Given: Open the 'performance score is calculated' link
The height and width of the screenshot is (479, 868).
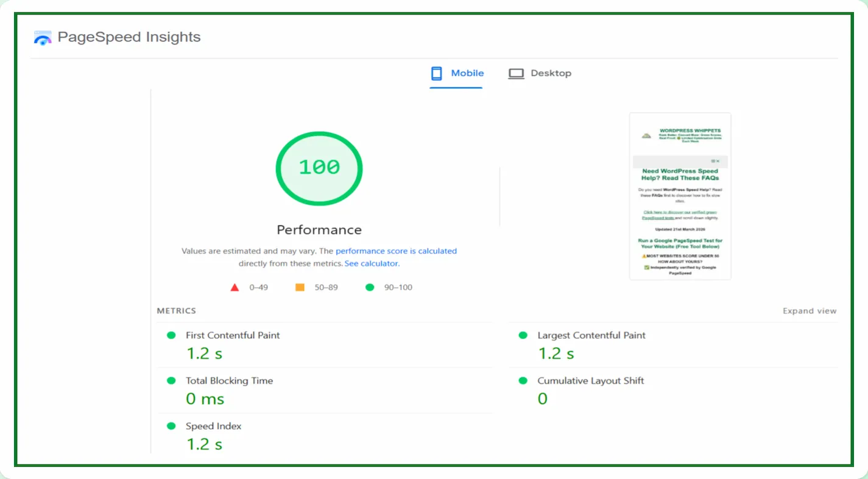Looking at the screenshot, I should (396, 251).
